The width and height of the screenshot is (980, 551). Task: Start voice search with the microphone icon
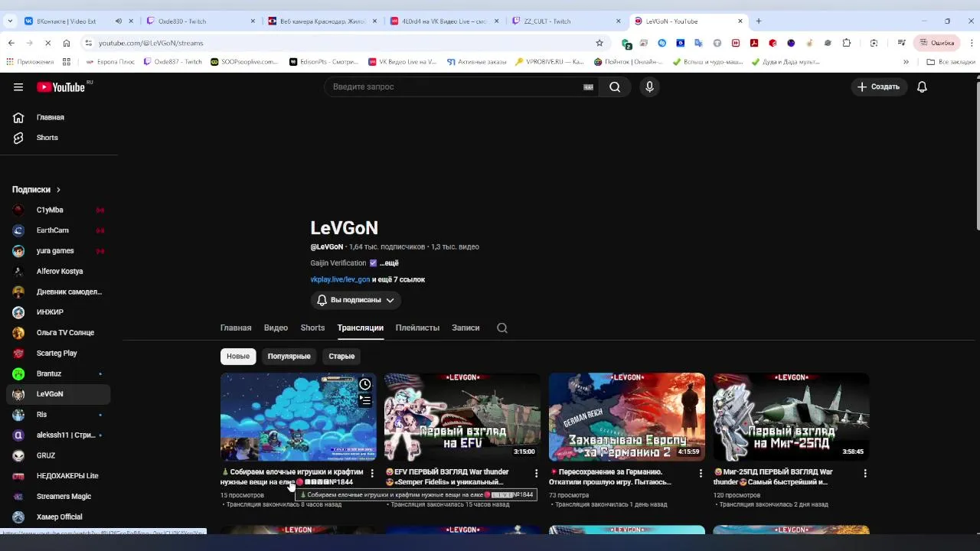point(649,87)
